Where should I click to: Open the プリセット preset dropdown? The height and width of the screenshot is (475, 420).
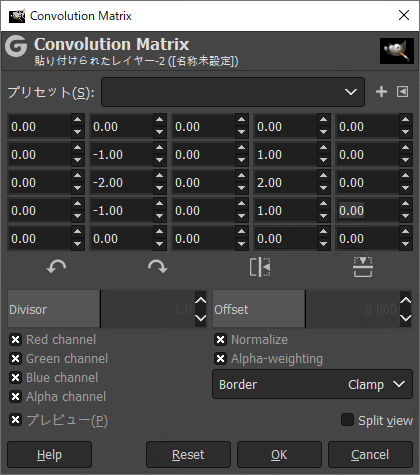click(233, 92)
